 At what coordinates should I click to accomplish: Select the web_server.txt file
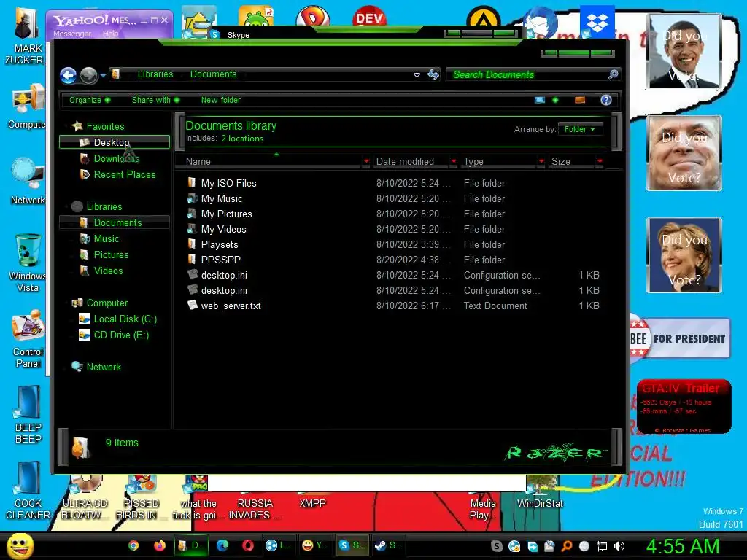[231, 306]
